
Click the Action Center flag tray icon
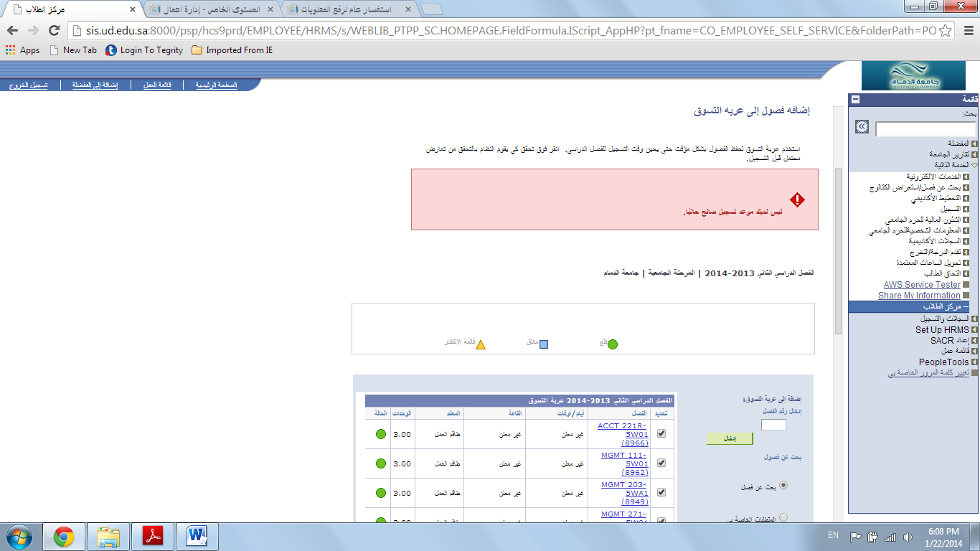tap(855, 537)
